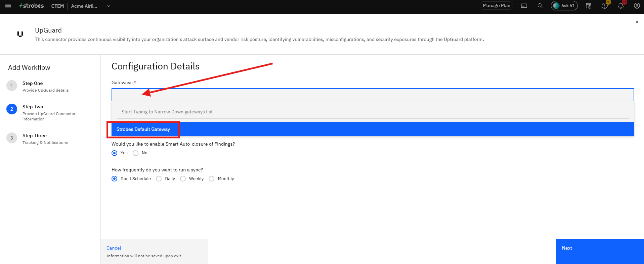Click the UpGuard title text
Image resolution: width=644 pixels, height=264 pixels.
click(x=48, y=30)
